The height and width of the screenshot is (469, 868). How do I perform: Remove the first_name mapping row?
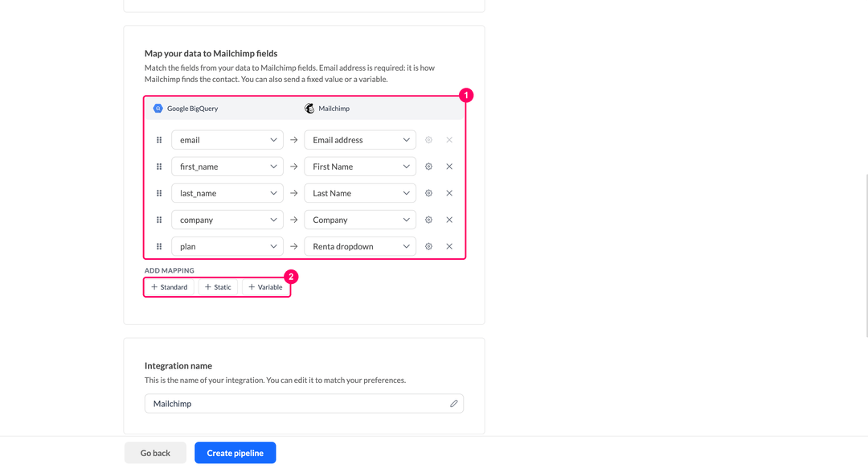point(449,167)
